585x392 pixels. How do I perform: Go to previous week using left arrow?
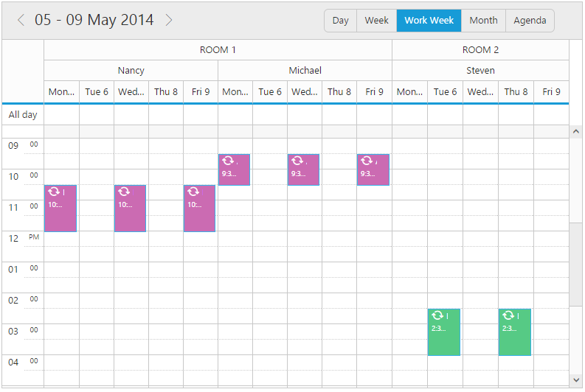tap(21, 20)
